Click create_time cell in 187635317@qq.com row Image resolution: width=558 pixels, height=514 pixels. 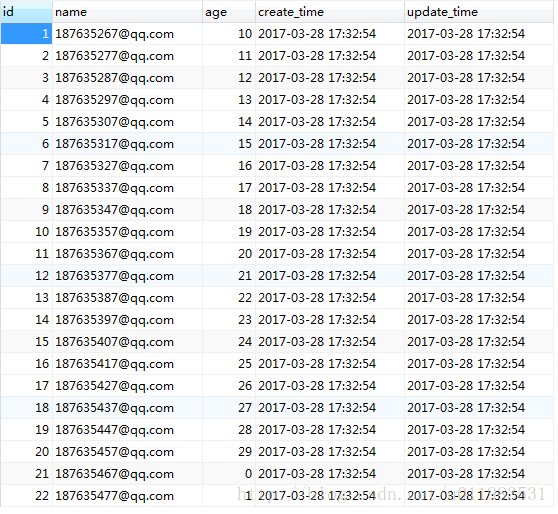[x=330, y=144]
